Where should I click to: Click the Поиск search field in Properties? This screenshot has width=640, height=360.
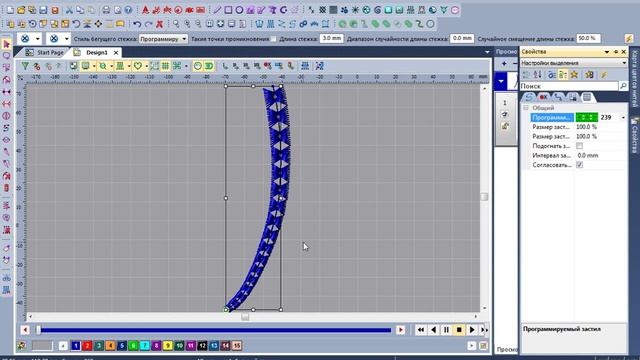pyautogui.click(x=569, y=86)
